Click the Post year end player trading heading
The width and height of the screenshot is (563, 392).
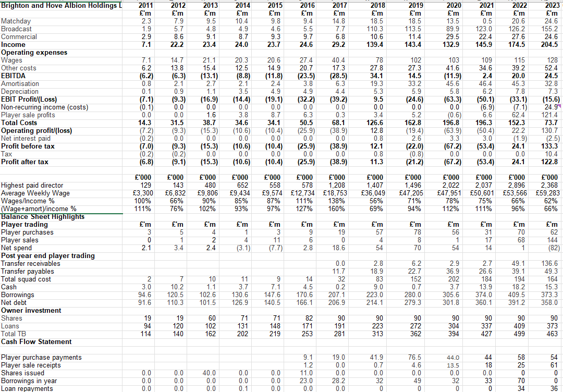[48, 256]
